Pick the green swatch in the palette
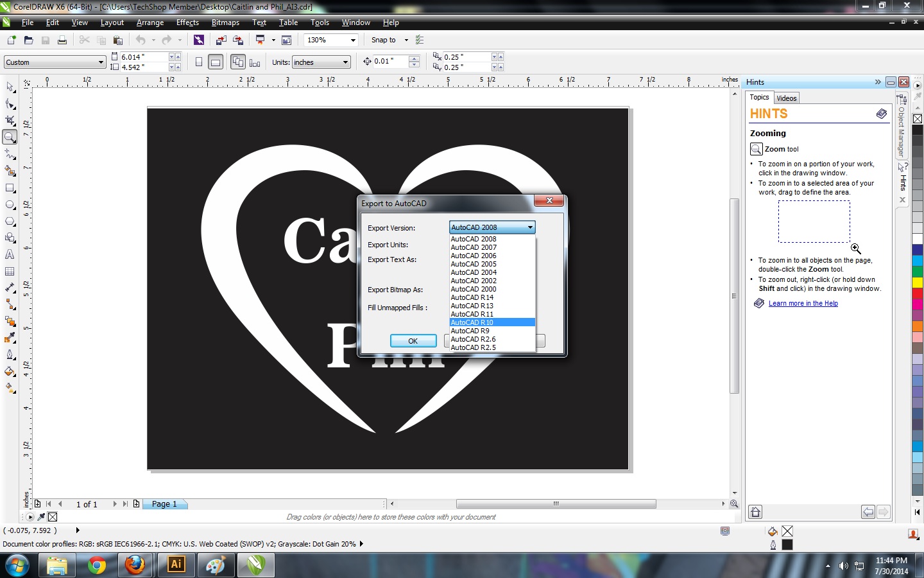 pos(918,272)
